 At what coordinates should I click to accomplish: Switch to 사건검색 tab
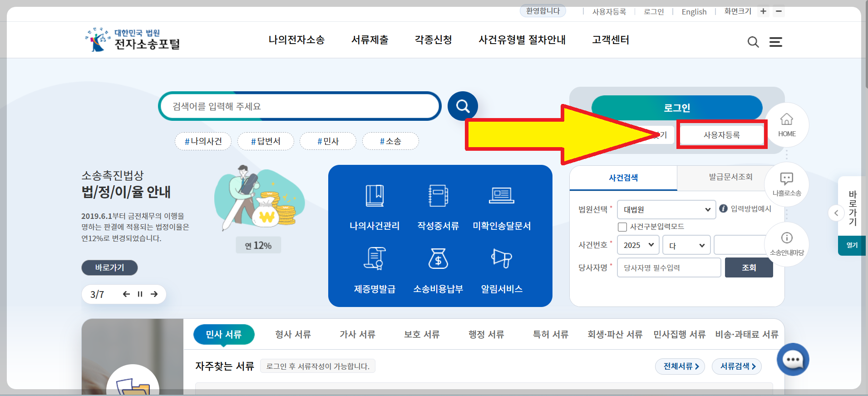(623, 178)
